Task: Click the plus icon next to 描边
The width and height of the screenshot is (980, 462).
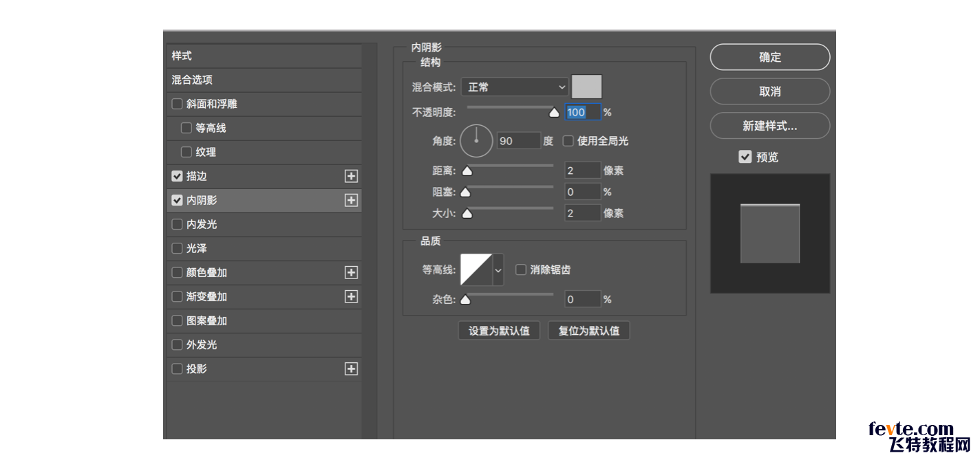Action: point(351,176)
